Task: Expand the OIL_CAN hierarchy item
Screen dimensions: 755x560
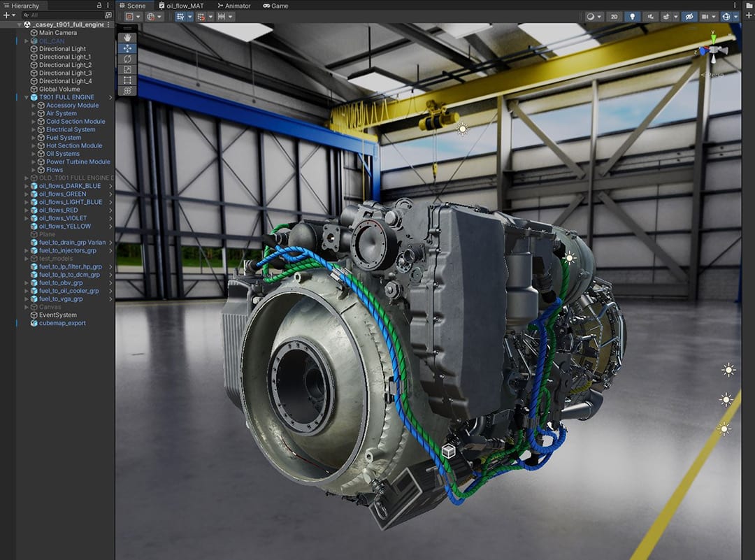Action: (27, 41)
